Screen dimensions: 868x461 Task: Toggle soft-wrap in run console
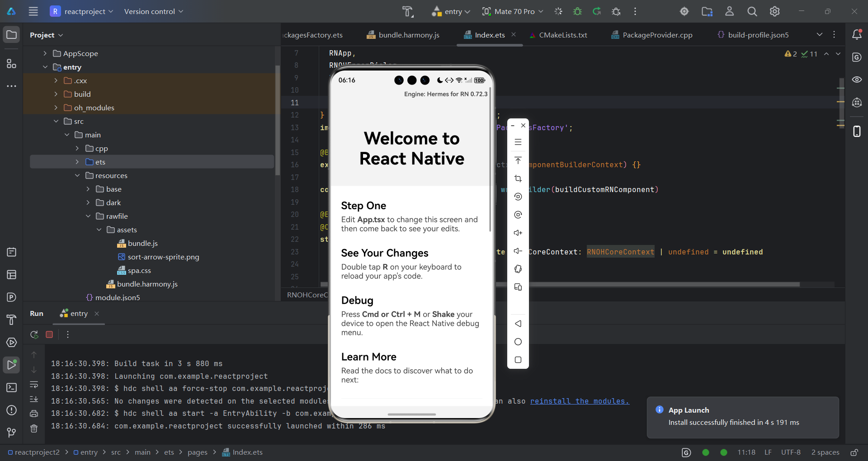click(34, 385)
